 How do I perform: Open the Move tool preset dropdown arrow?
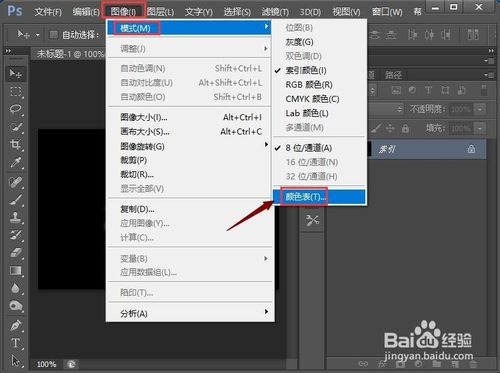(x=38, y=35)
